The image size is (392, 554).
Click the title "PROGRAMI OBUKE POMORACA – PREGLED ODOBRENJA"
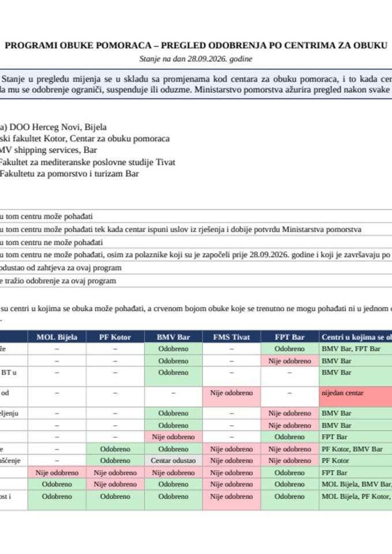click(x=135, y=46)
